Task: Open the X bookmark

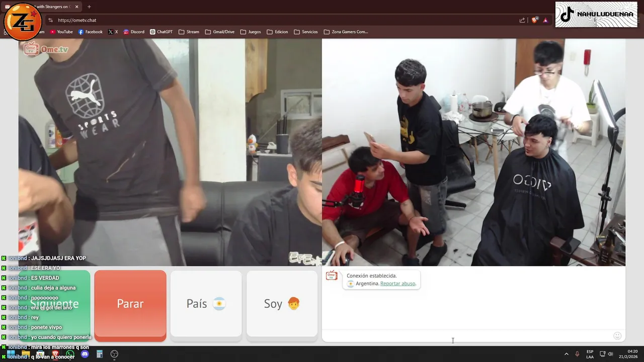Action: tap(113, 32)
